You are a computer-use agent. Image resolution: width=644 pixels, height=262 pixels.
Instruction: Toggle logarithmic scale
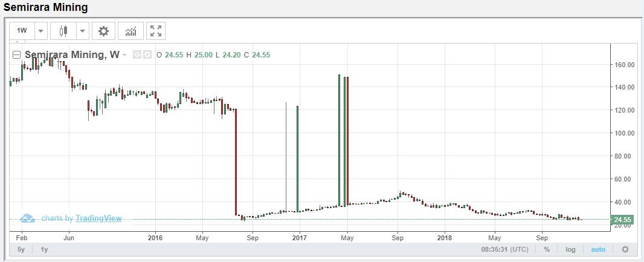570,249
